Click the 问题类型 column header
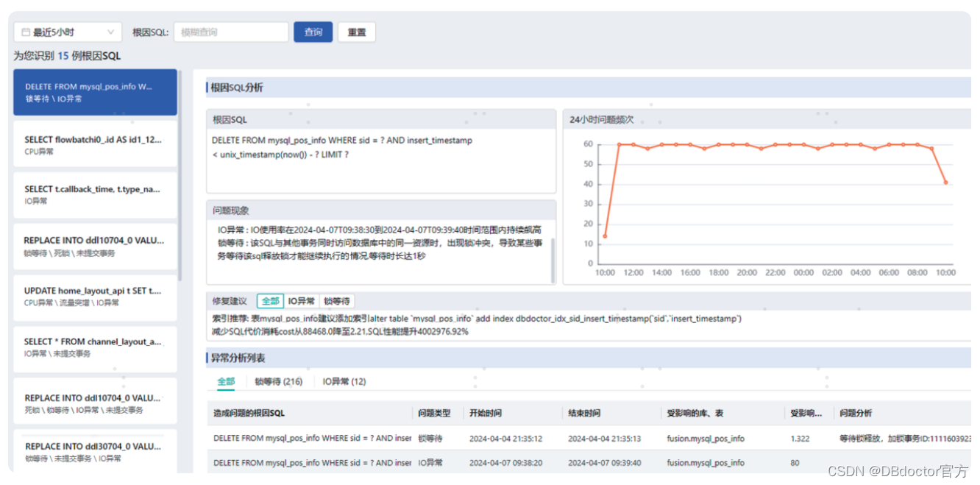This screenshot has height=485, width=980. pyautogui.click(x=434, y=414)
